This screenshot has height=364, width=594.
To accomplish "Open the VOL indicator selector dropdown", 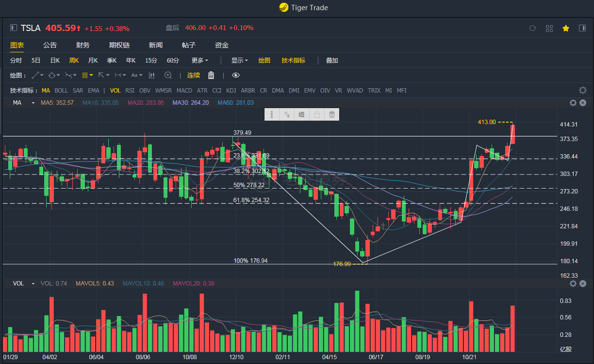I will (33, 284).
